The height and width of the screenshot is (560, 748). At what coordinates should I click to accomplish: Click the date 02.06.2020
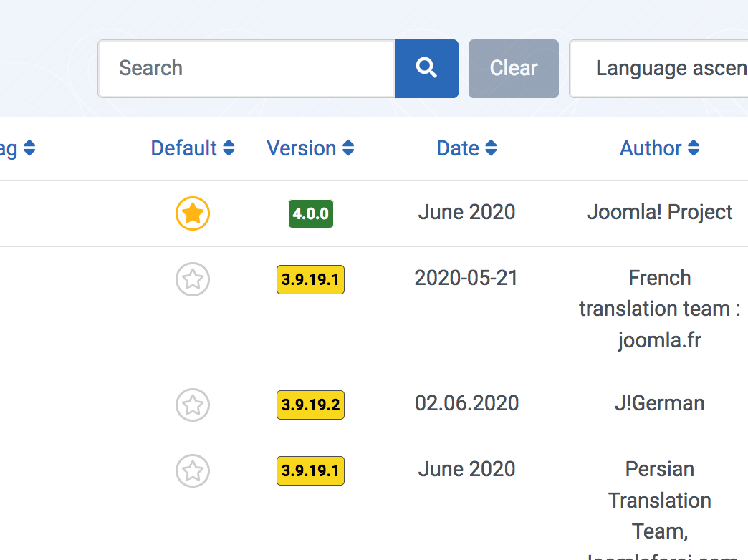[x=466, y=404]
